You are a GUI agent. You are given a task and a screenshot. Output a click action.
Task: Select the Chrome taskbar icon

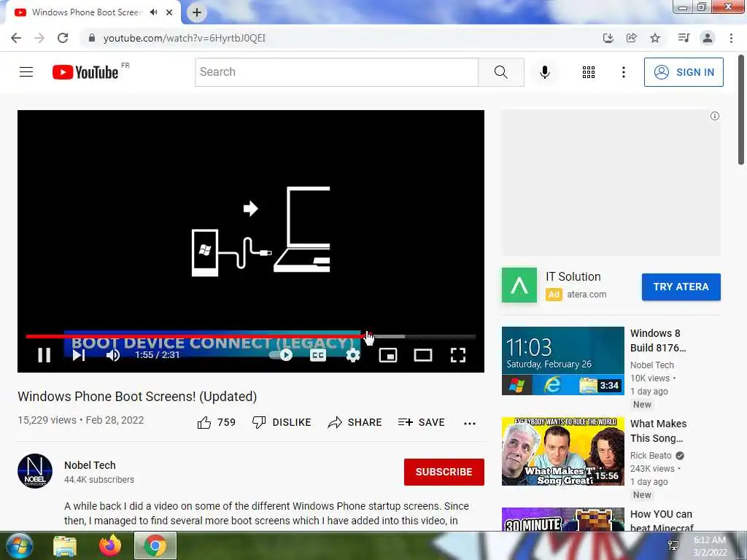coord(155,545)
